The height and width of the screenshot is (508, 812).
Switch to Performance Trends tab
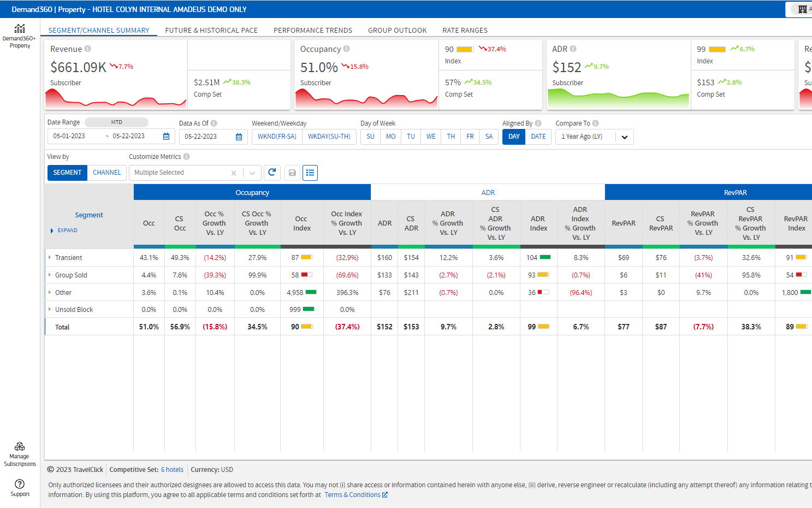(312, 31)
